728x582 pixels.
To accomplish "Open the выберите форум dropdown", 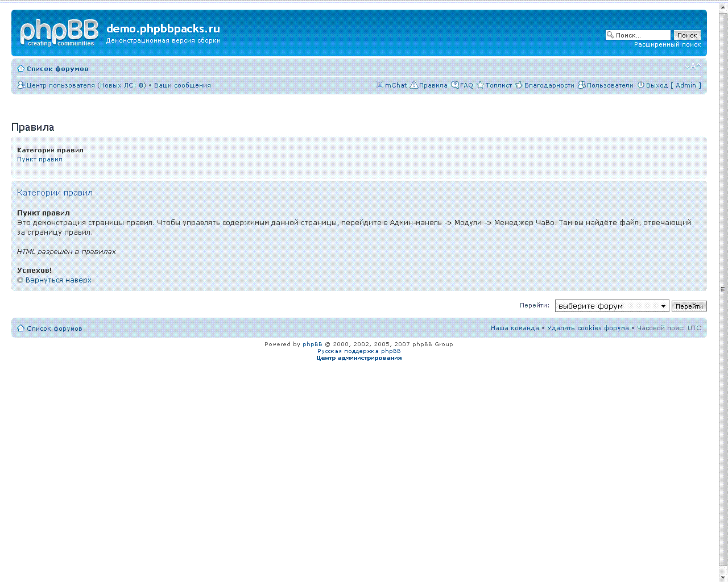I will pyautogui.click(x=612, y=306).
